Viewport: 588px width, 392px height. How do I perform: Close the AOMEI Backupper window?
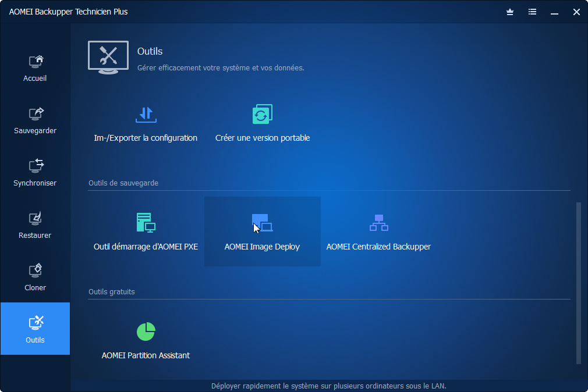(x=577, y=12)
